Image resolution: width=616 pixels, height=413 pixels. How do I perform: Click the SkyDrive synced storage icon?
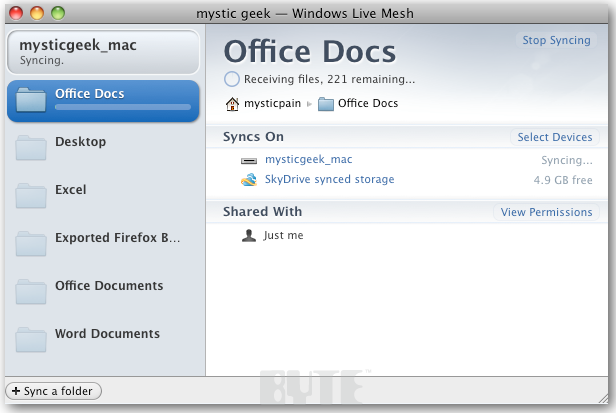click(249, 180)
